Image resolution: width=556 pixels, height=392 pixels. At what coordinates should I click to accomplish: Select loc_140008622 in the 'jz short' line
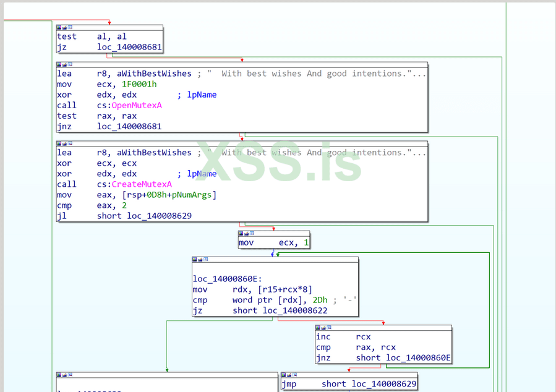pyautogui.click(x=295, y=310)
